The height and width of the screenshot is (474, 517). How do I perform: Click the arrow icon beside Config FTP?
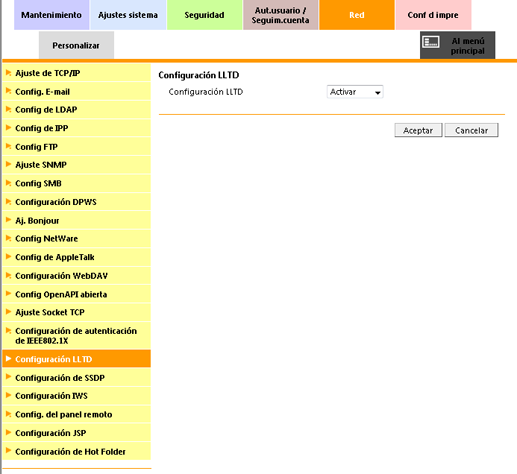click(x=9, y=146)
